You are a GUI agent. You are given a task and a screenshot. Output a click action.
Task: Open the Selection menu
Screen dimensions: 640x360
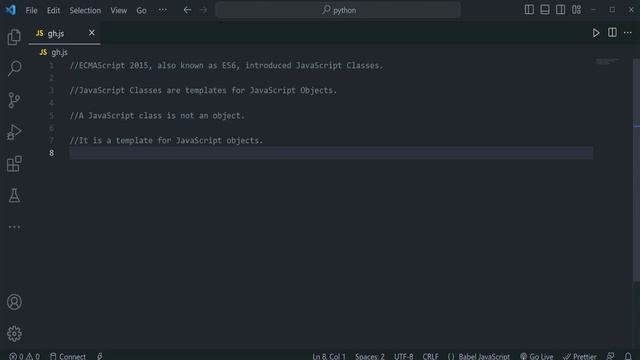pos(85,10)
